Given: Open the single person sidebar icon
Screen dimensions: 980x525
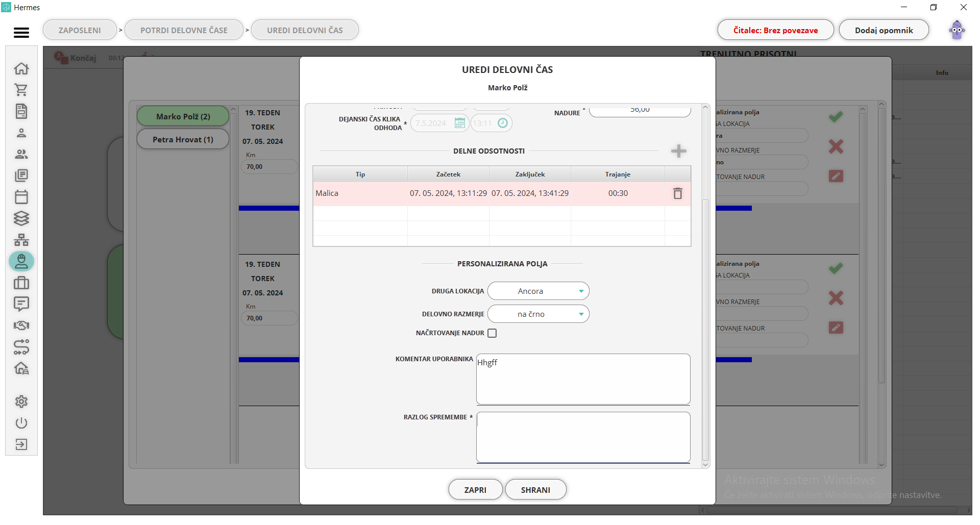Looking at the screenshot, I should pyautogui.click(x=21, y=133).
